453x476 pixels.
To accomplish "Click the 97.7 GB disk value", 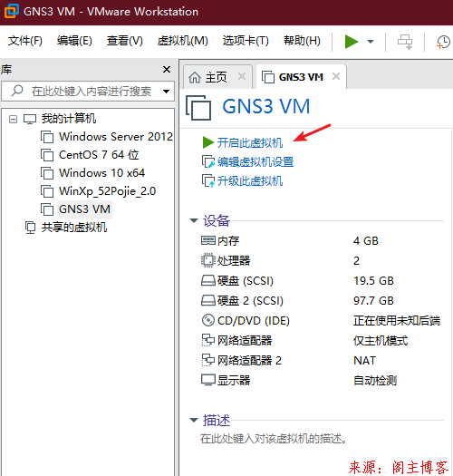I will 373,301.
